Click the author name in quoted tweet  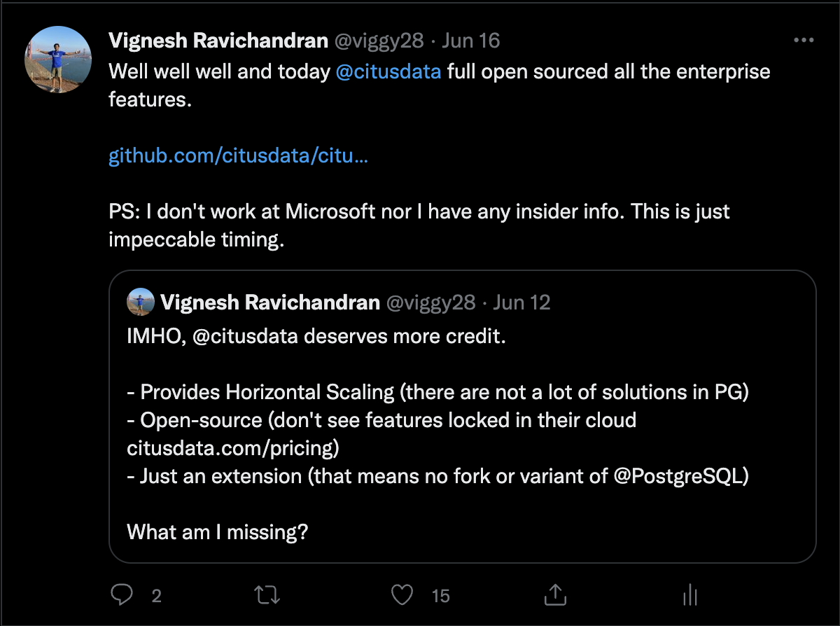[269, 302]
